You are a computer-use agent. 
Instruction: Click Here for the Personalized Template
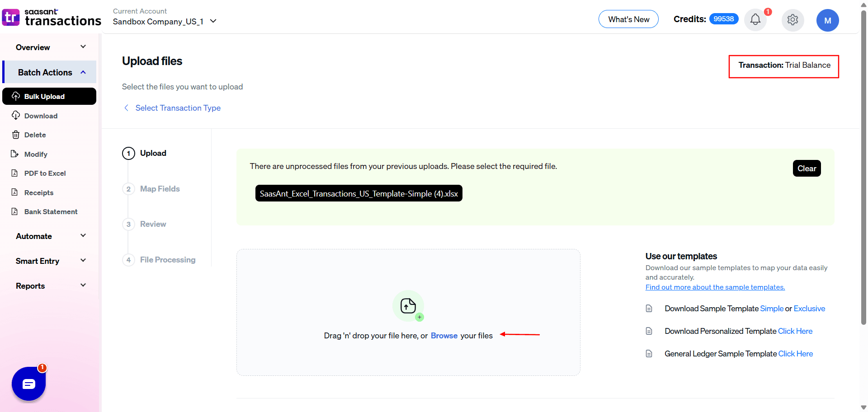[x=795, y=331]
